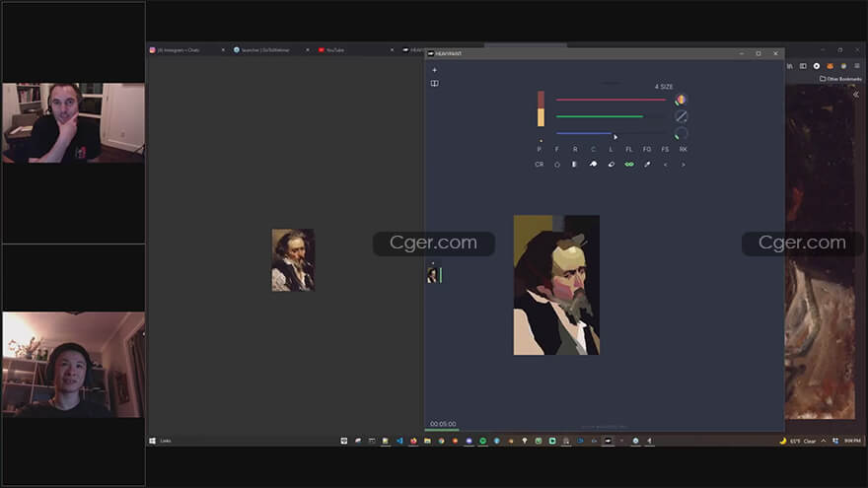Select the P mode button
Viewport: 868px width, 488px height.
[540, 150]
